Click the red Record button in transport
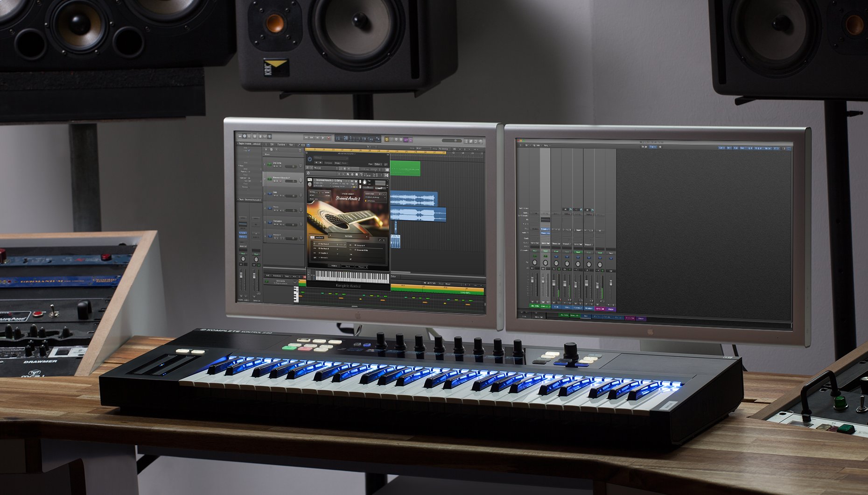Viewport: 868px width, 495px height. click(x=329, y=138)
